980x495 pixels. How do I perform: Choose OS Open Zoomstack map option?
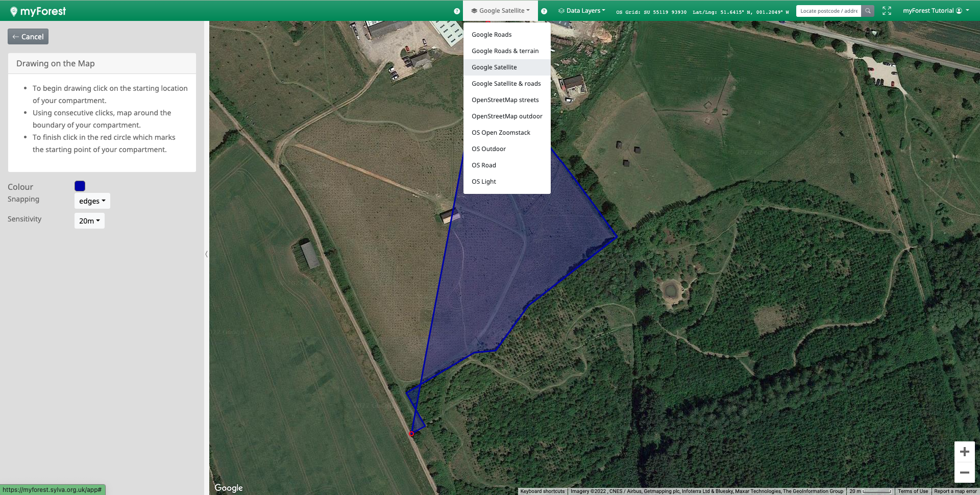click(x=501, y=133)
